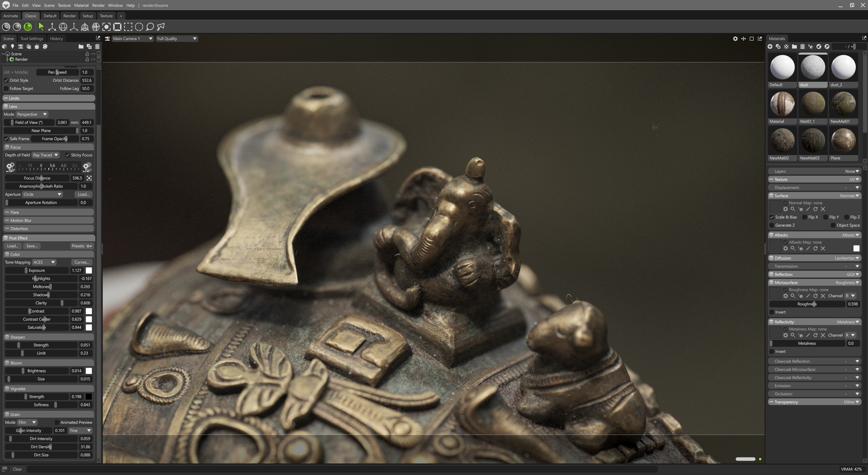Open the Material menu
This screenshot has height=475, width=868.
coord(81,5)
